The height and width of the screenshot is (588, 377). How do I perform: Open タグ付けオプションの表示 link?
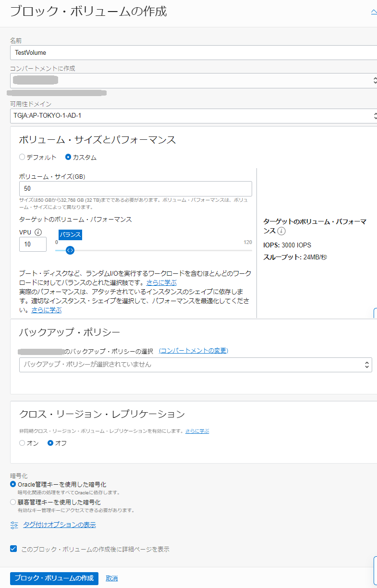pyautogui.click(x=59, y=525)
